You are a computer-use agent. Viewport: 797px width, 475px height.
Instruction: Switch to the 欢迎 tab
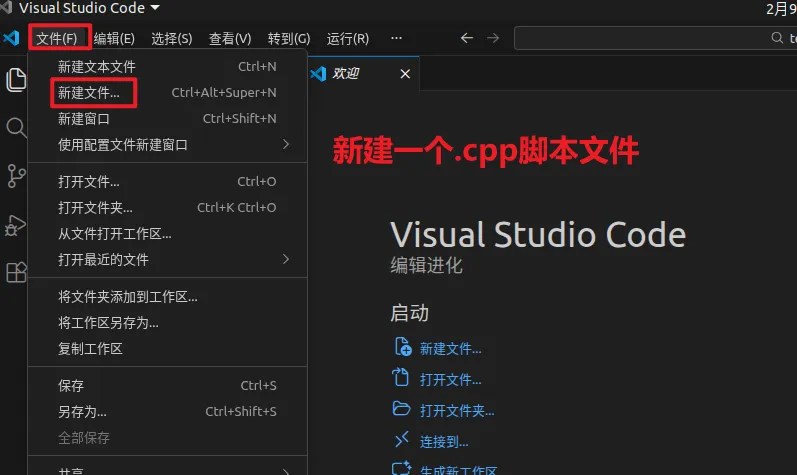tap(363, 74)
